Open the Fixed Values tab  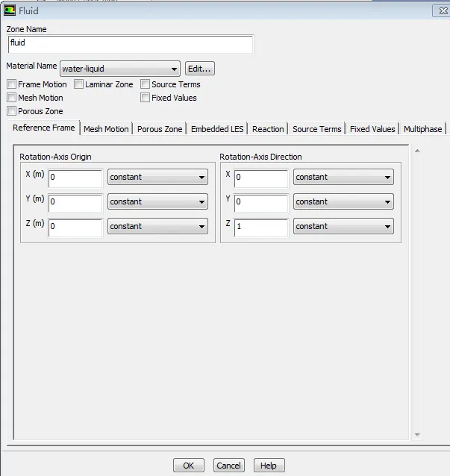click(x=372, y=129)
